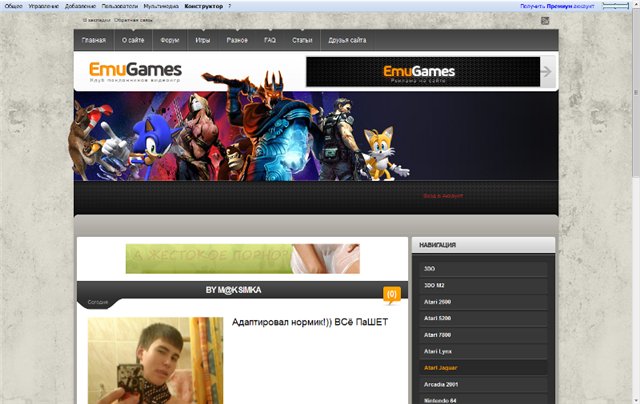Click the orange comments counter bubble
The image size is (640, 404).
tap(392, 295)
